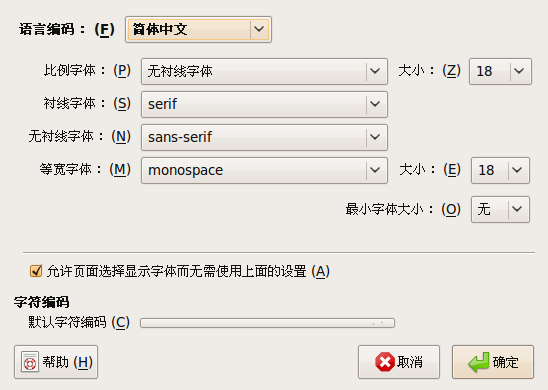The width and height of the screenshot is (548, 390).
Task: Click the green arrow confirm icon
Action: 478,362
